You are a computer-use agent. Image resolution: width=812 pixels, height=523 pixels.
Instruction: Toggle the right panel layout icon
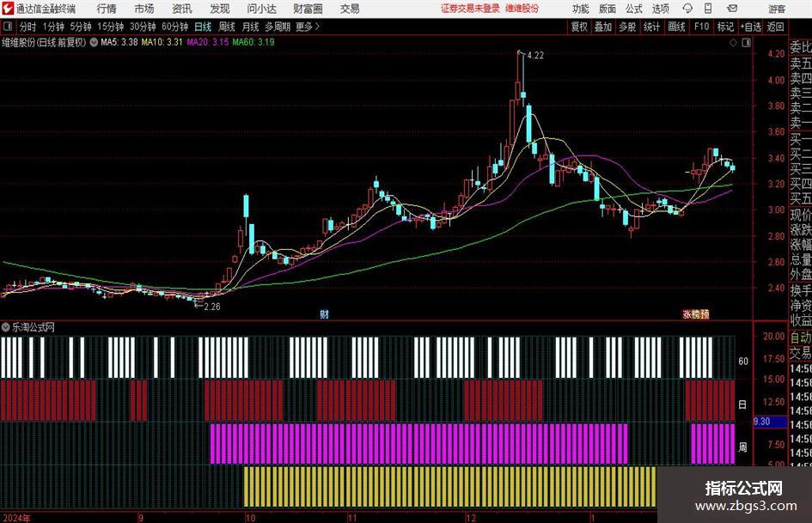(x=746, y=43)
